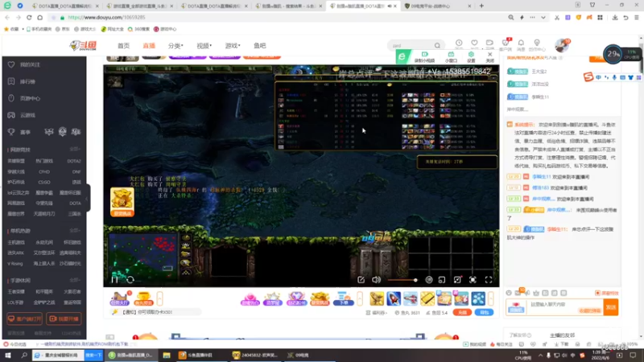Click the orange 充值 recharge button
The height and width of the screenshot is (362, 644).
462,313
